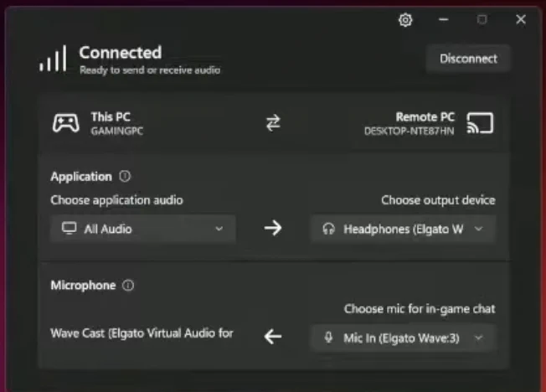
Task: Maximize the audio app window
Action: 482,19
